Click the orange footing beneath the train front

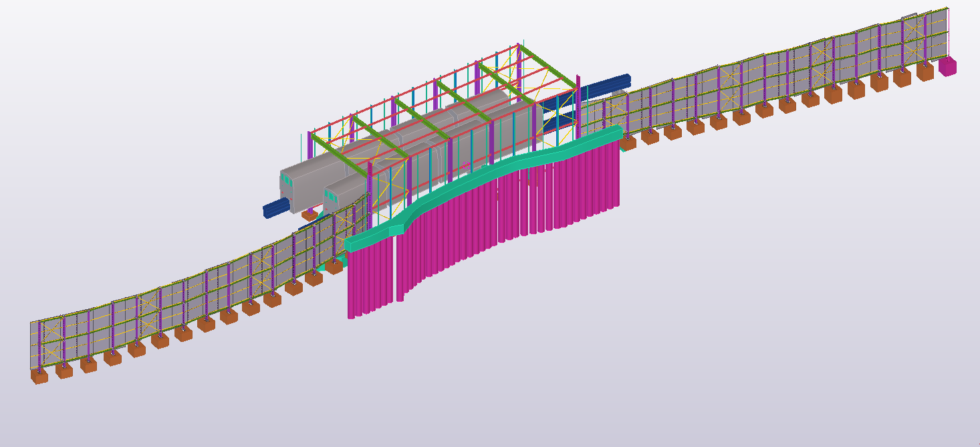pyautogui.click(x=310, y=215)
